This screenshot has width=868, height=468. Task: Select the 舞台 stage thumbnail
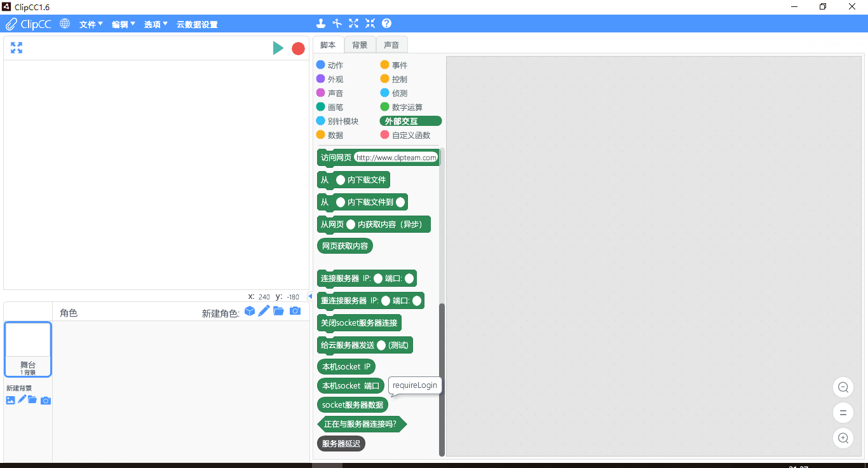(28, 349)
